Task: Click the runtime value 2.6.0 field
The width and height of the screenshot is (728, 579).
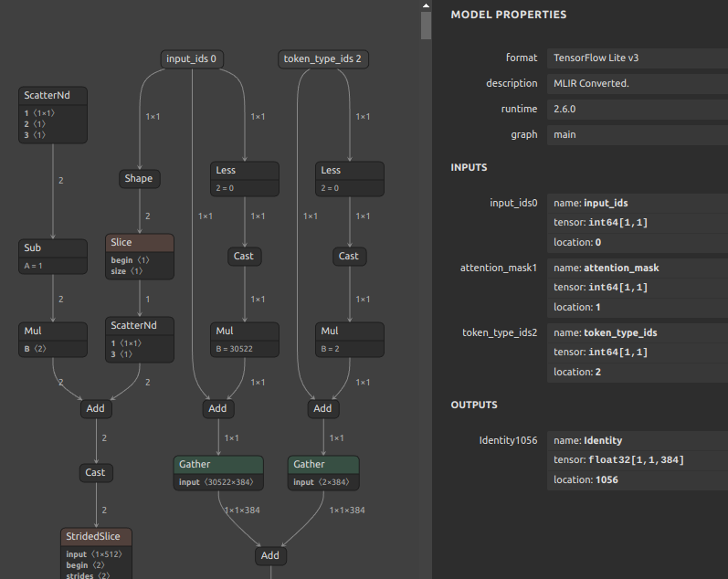Action: (638, 109)
